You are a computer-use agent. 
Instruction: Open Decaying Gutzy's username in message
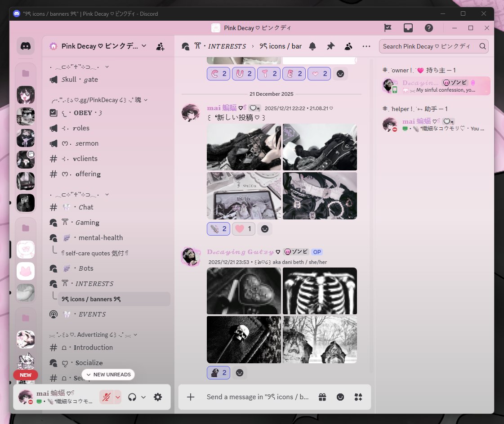241,252
